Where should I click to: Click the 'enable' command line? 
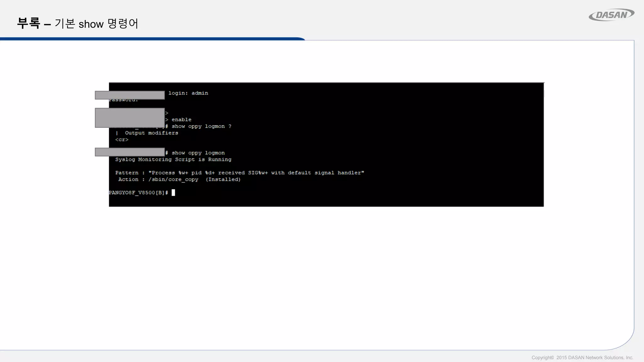point(181,120)
